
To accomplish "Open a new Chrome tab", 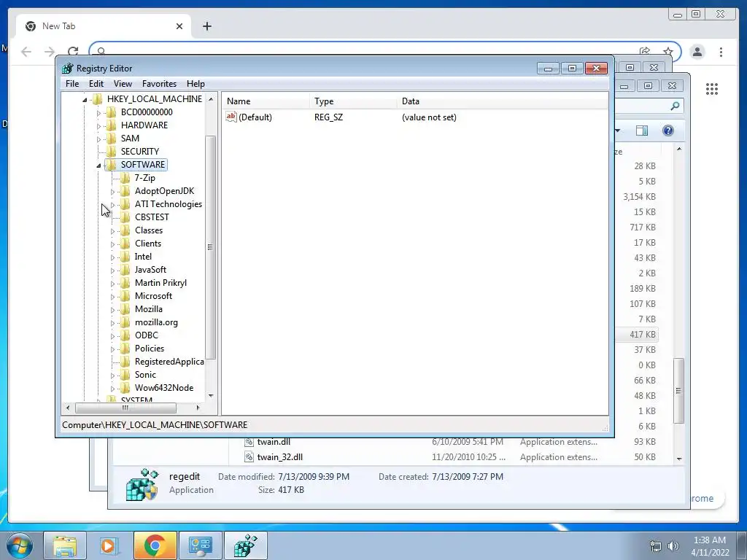I will pyautogui.click(x=206, y=26).
